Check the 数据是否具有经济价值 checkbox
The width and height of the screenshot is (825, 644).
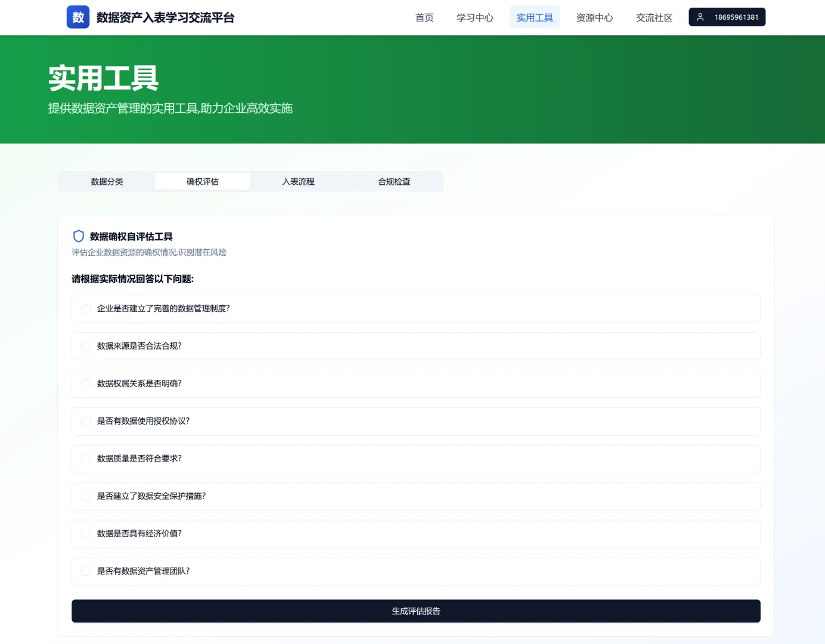click(x=86, y=534)
